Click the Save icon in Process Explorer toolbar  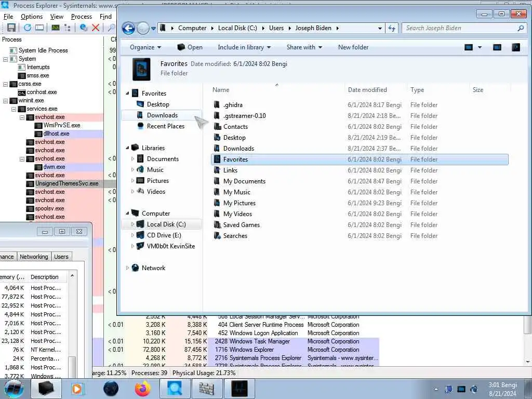coord(11,28)
